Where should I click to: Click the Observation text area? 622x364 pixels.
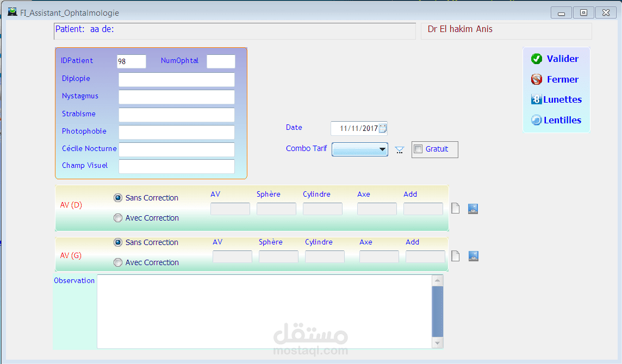[265, 312]
